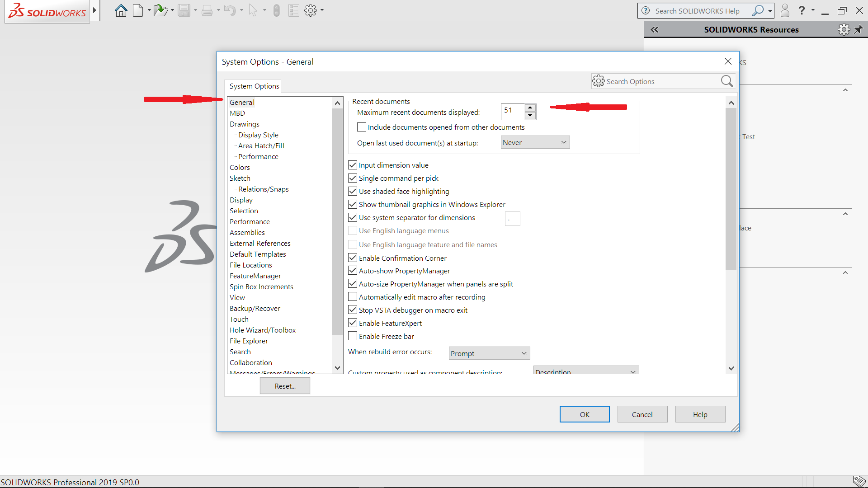Viewport: 868px width, 488px height.
Task: Pin the SOLIDWORKS Resources task pane
Action: [x=859, y=30]
